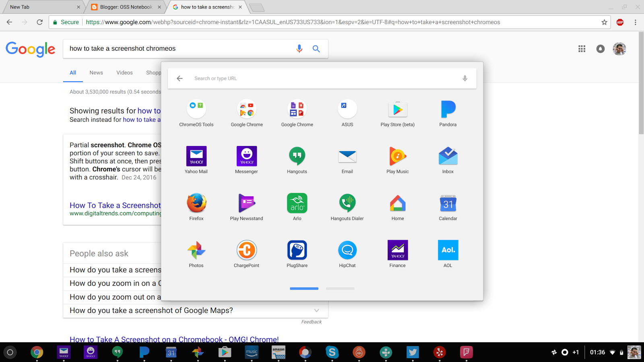Open the Google account profile picture menu

pyautogui.click(x=619, y=49)
